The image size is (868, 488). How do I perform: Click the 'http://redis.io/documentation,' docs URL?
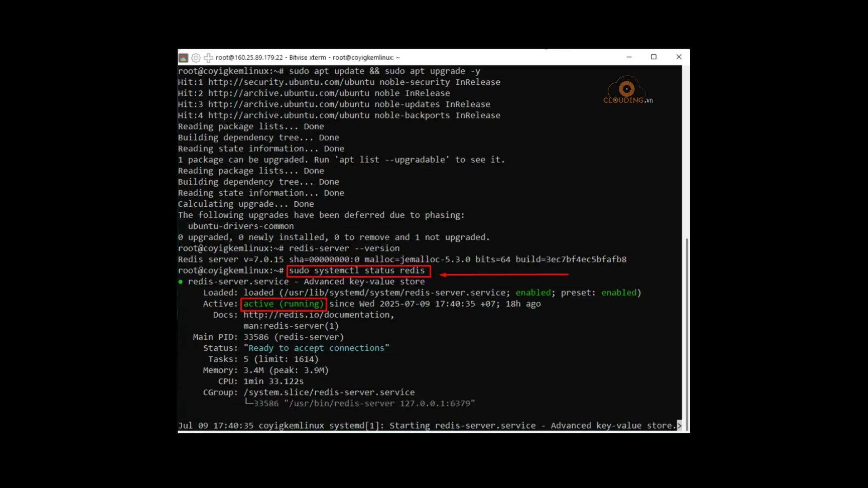coord(319,315)
